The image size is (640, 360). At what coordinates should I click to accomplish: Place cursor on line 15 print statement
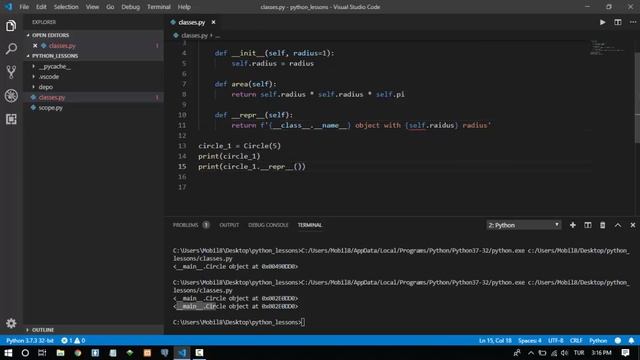251,167
